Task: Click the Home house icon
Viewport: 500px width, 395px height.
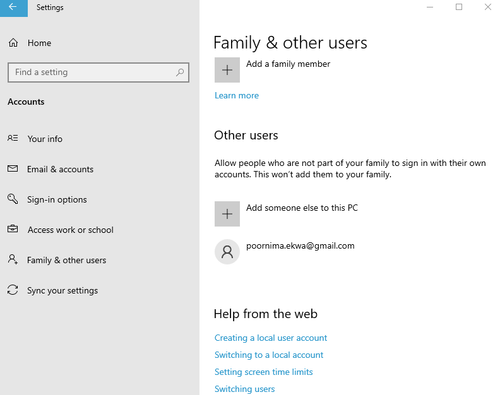Action: tap(13, 43)
